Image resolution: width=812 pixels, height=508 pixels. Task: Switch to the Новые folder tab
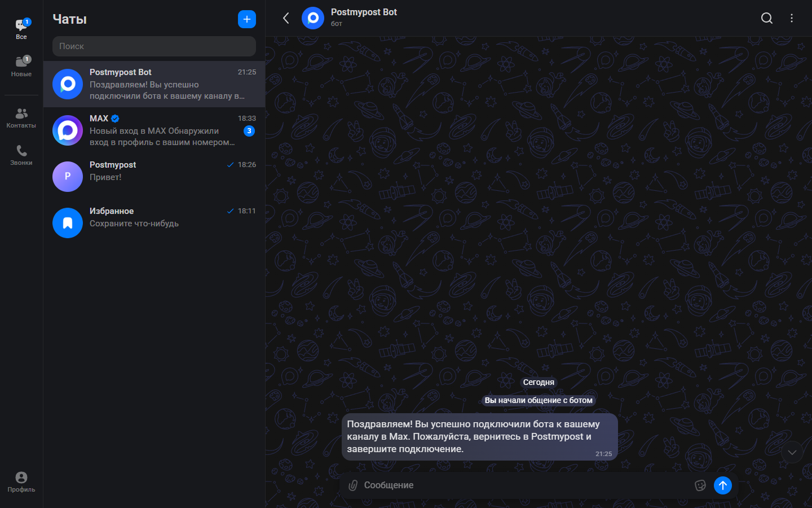coord(21,66)
